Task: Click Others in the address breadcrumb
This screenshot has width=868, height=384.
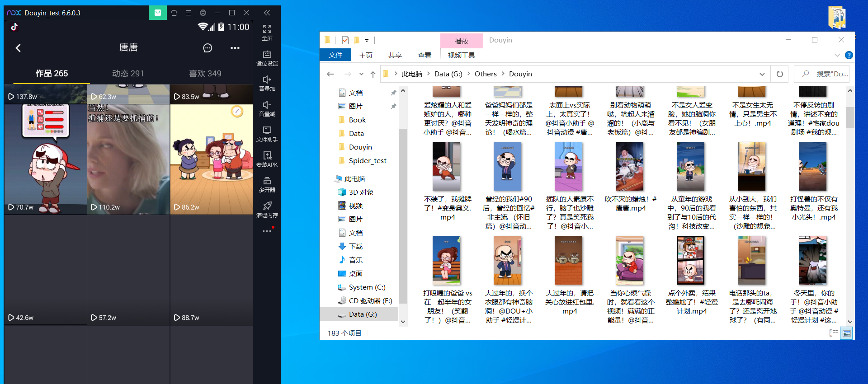Action: 486,74
